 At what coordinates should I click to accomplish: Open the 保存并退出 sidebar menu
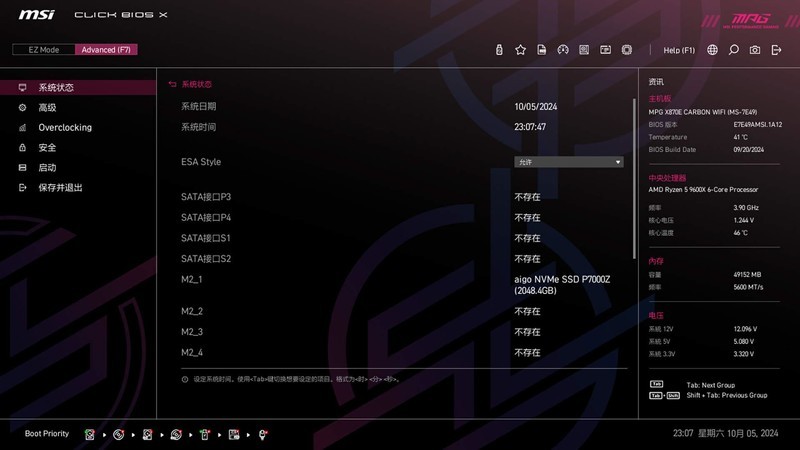coord(78,187)
